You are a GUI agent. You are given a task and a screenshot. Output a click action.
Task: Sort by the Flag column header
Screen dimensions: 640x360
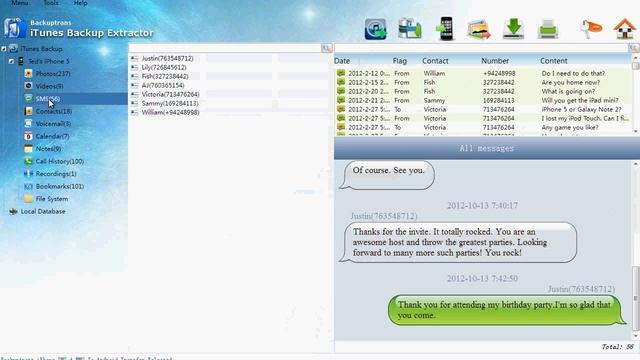(400, 61)
